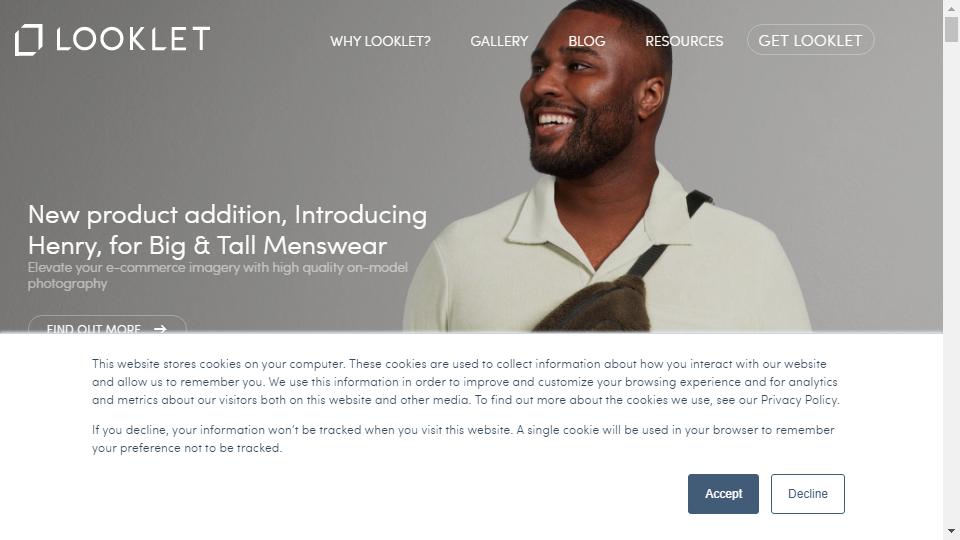Click the scrollbar up arrow
Screen dimensions: 960x540
(951, 8)
